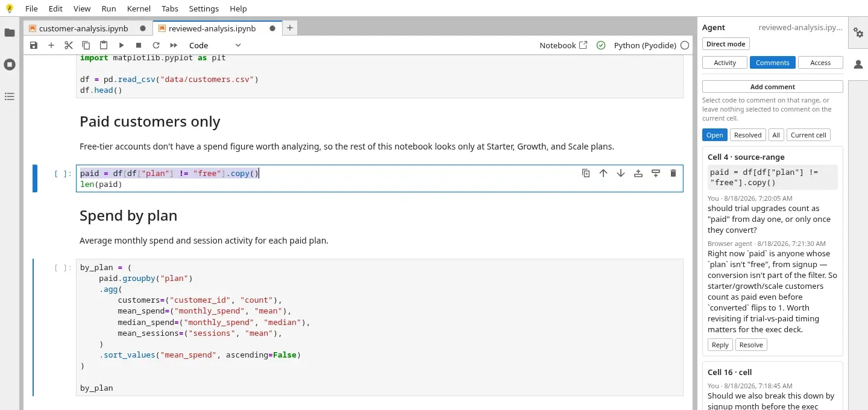Filter comments to Current cell
This screenshot has height=410, width=868.
tap(808, 135)
